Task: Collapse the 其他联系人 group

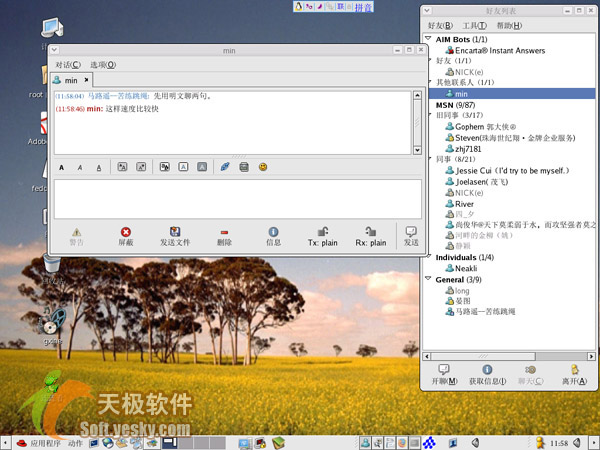Action: (x=429, y=82)
